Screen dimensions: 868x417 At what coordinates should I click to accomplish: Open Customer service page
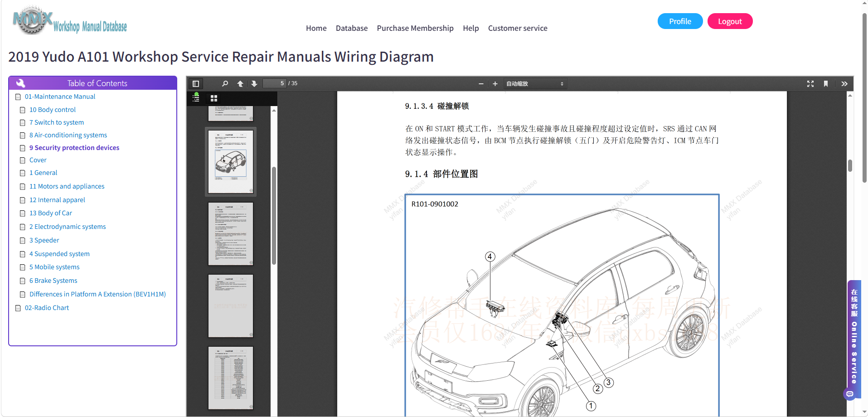(518, 28)
